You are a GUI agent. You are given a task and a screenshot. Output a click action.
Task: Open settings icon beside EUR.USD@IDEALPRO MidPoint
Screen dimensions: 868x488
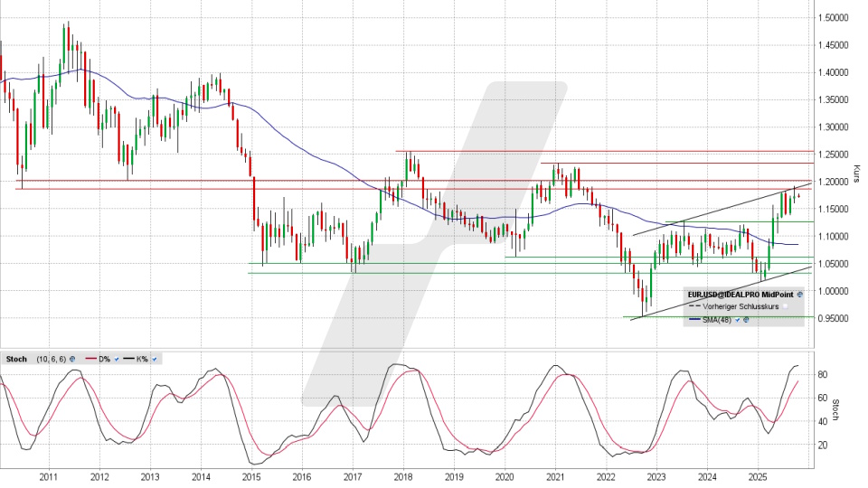pyautogui.click(x=800, y=295)
